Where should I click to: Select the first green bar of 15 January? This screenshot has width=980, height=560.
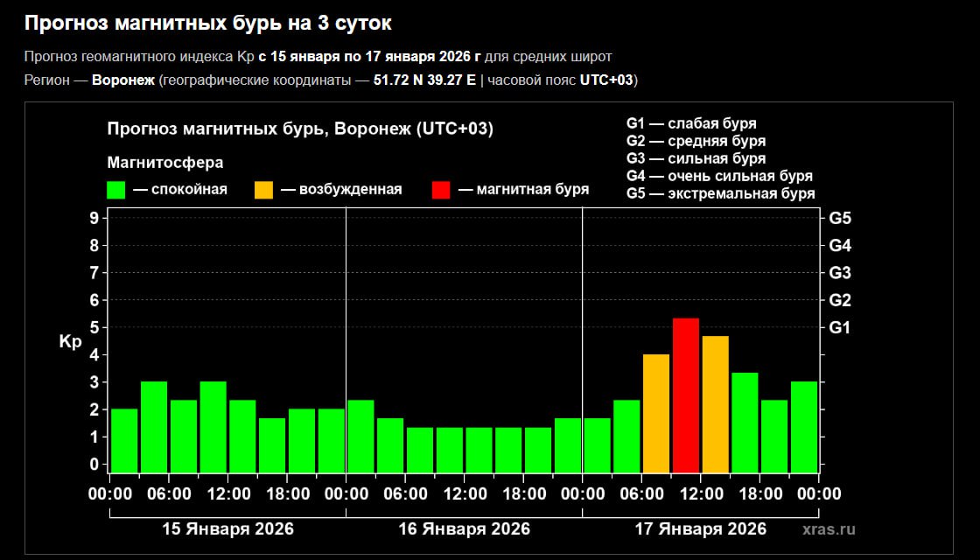point(124,440)
